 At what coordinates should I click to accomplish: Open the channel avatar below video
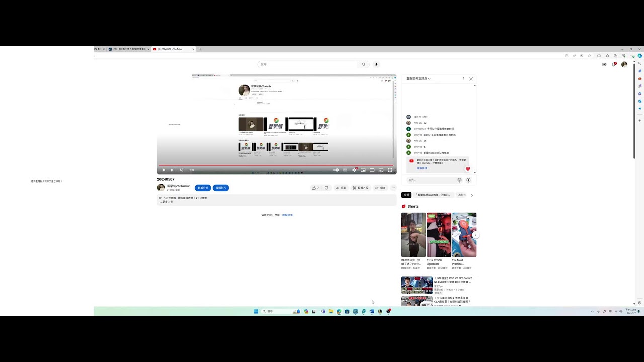(161, 188)
